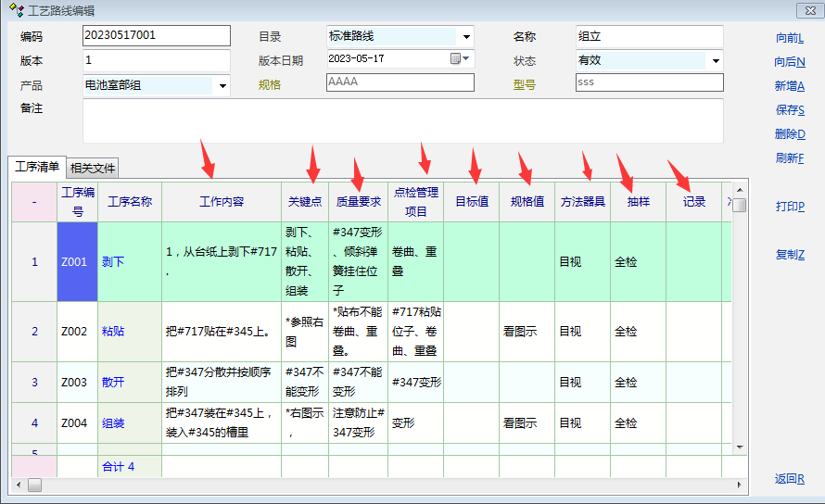The height and width of the screenshot is (504, 825).
Task: Click the 新增A link
Action: click(x=789, y=86)
